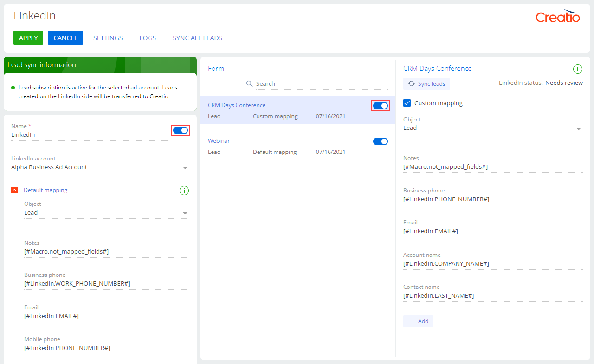Viewport: 594px width, 364px height.
Task: Edit the custom Business phone PHONE_NUMBER field
Action: (x=493, y=199)
